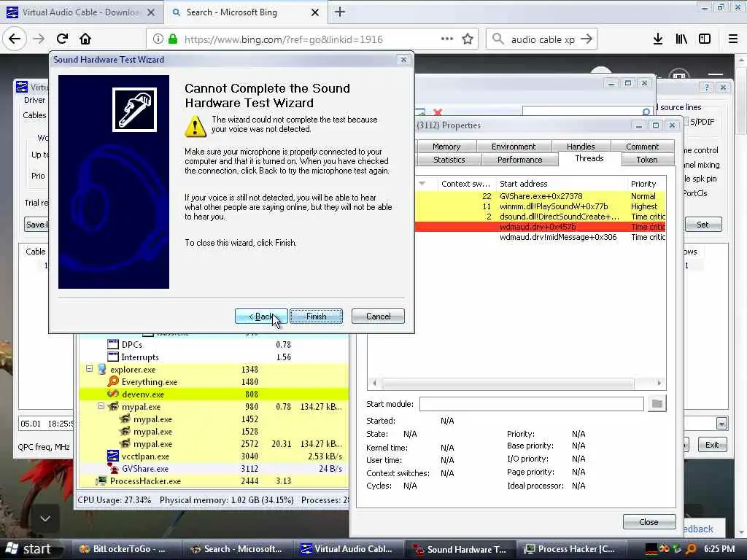Image resolution: width=747 pixels, height=560 pixels.
Task: Switch to the Statistics tab
Action: (x=449, y=160)
